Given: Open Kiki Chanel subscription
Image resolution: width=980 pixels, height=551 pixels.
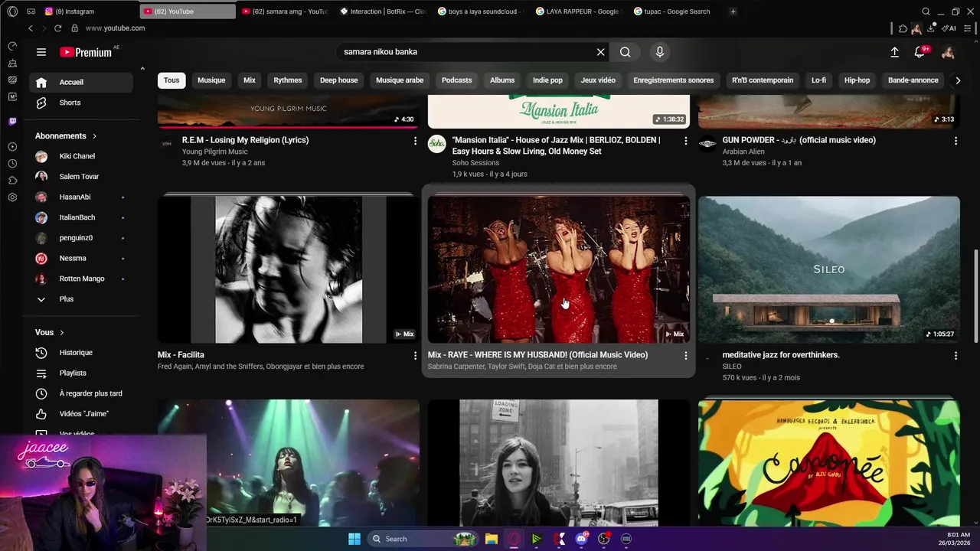Looking at the screenshot, I should click(x=81, y=156).
